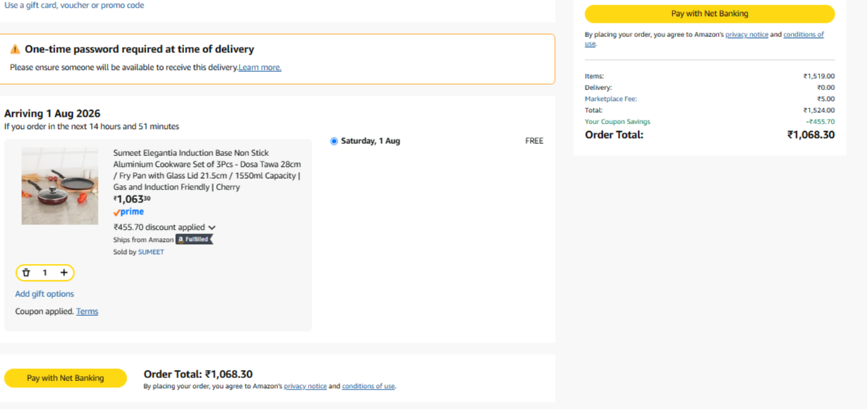Click the warning triangle icon beside OTP notice
Image resolution: width=868 pixels, height=410 pixels.
[x=15, y=49]
